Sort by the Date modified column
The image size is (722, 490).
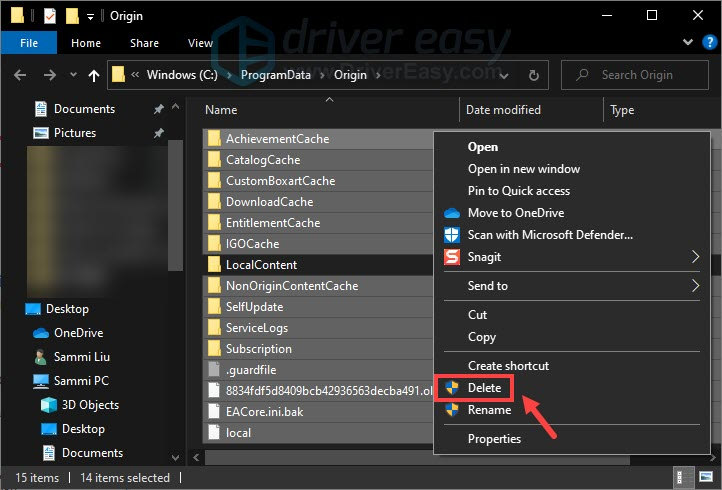tap(503, 110)
